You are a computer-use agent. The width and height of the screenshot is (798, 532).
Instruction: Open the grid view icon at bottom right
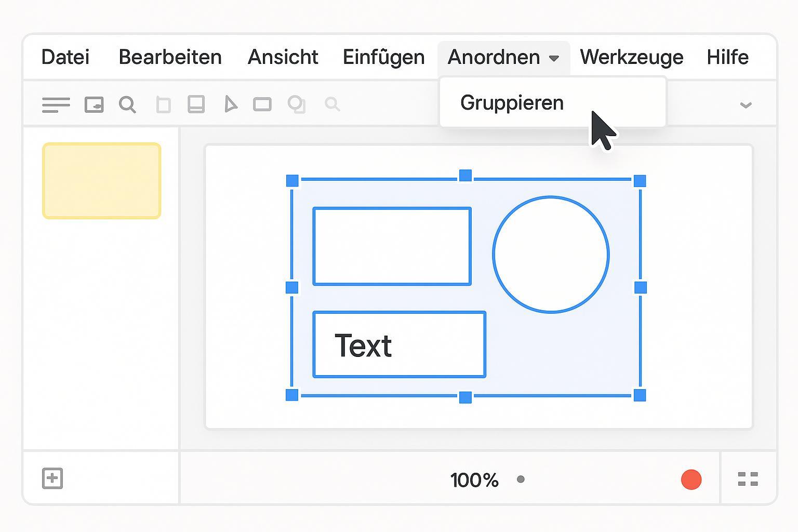coord(748,479)
